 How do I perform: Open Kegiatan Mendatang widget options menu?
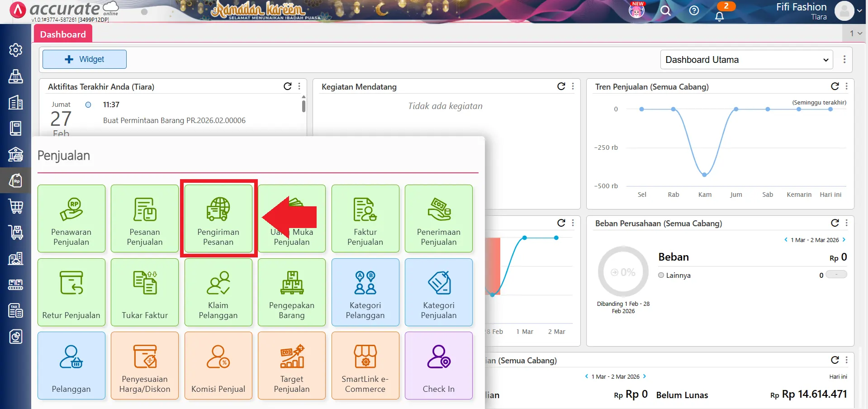[573, 86]
